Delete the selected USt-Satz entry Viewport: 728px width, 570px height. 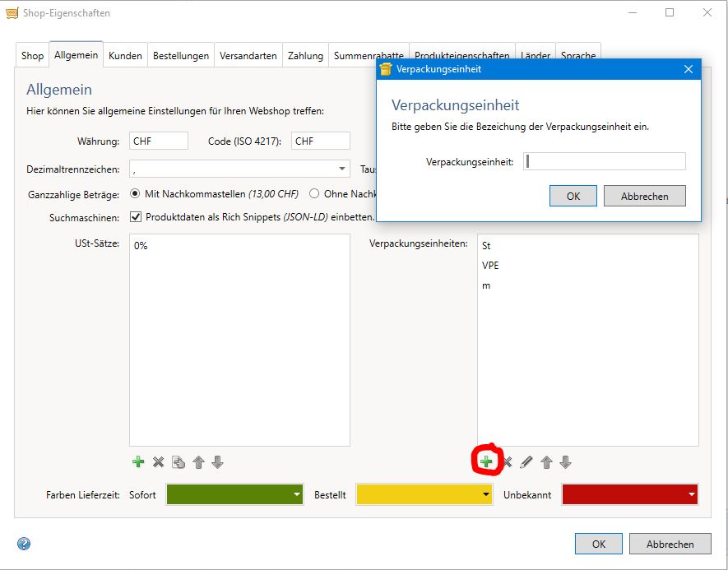point(158,462)
